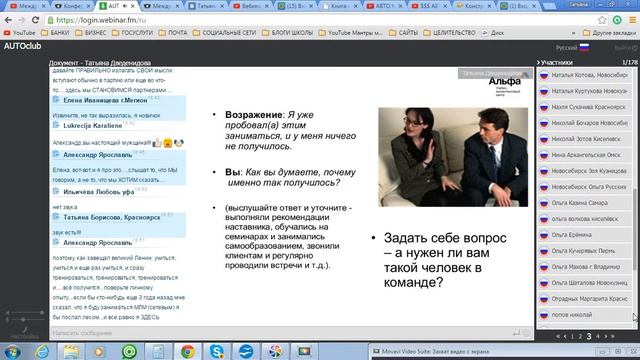
Task: Switch to the Книга browser tab
Action: pos(340,6)
